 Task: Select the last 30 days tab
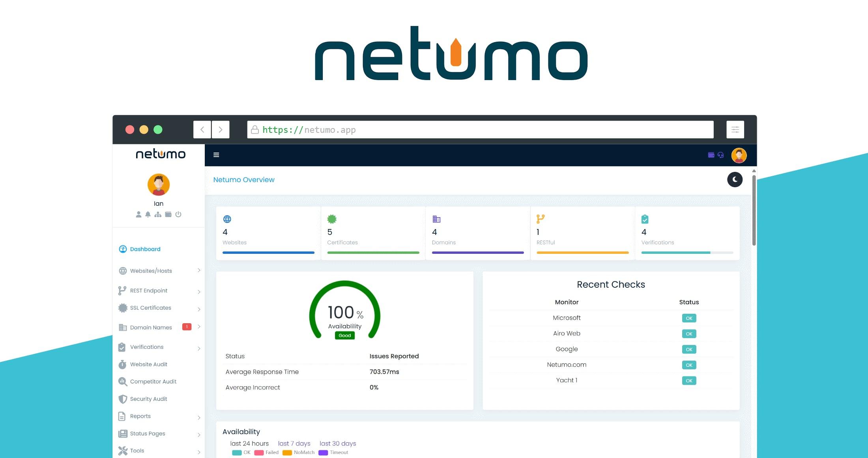(338, 443)
